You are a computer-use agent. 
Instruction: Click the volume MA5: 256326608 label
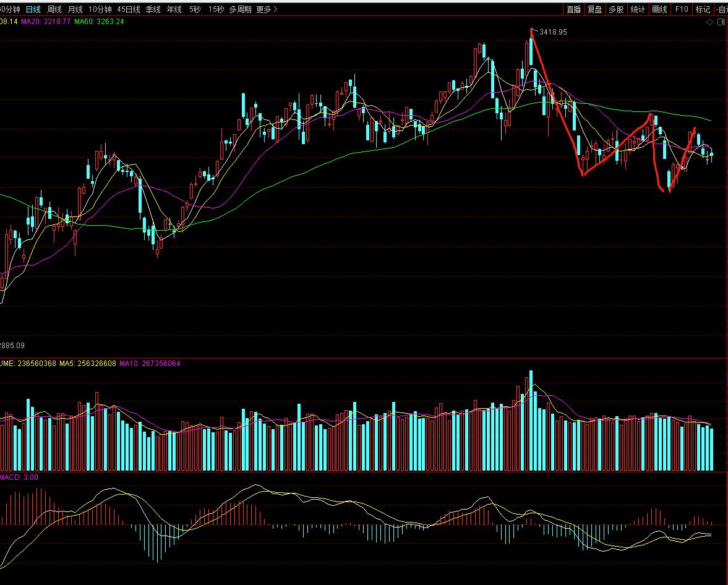point(88,364)
